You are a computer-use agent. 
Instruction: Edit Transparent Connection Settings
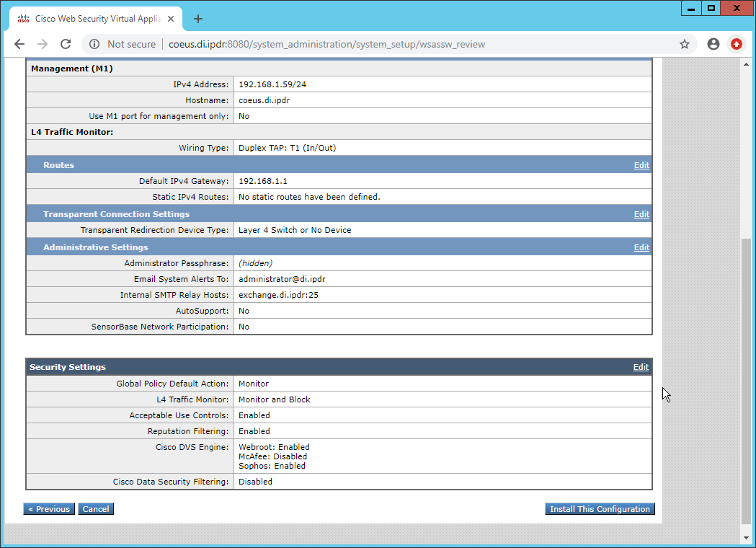(641, 214)
